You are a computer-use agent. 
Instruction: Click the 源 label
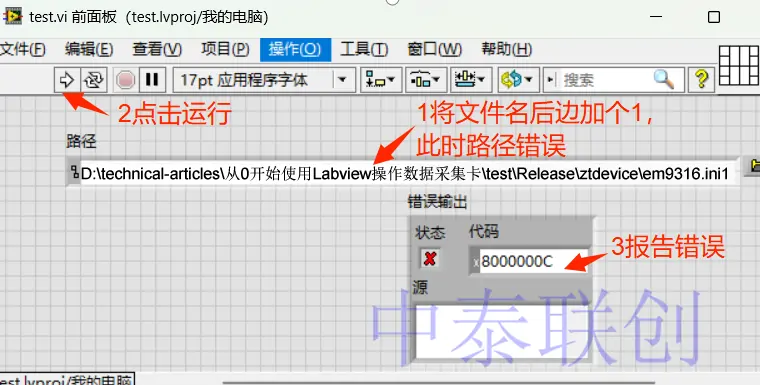tap(420, 288)
